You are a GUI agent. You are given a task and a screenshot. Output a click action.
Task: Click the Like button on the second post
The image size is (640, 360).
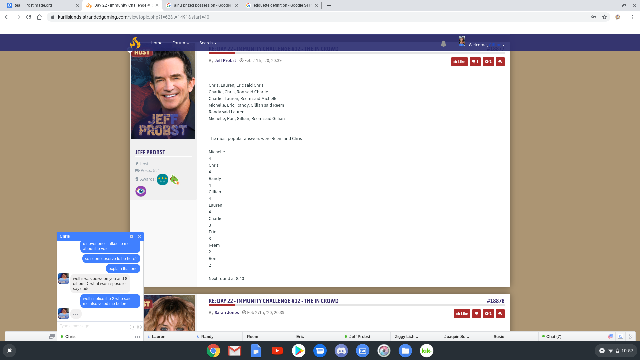tap(462, 313)
